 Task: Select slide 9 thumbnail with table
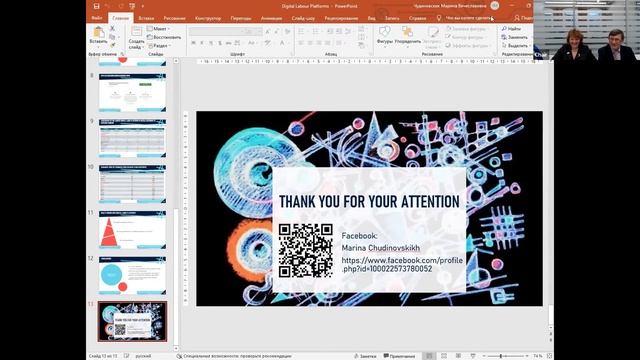[x=132, y=138]
